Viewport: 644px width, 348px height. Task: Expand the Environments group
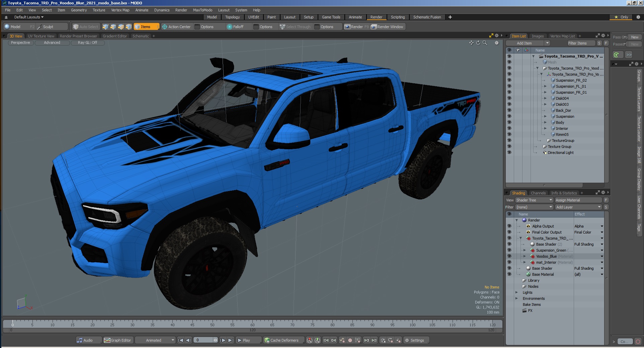point(517,298)
